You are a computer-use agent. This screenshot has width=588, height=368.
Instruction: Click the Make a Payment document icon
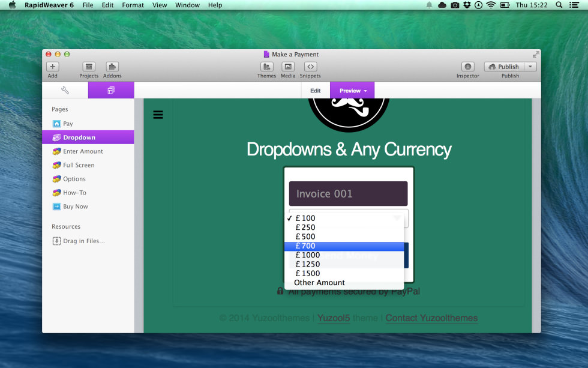coord(266,55)
